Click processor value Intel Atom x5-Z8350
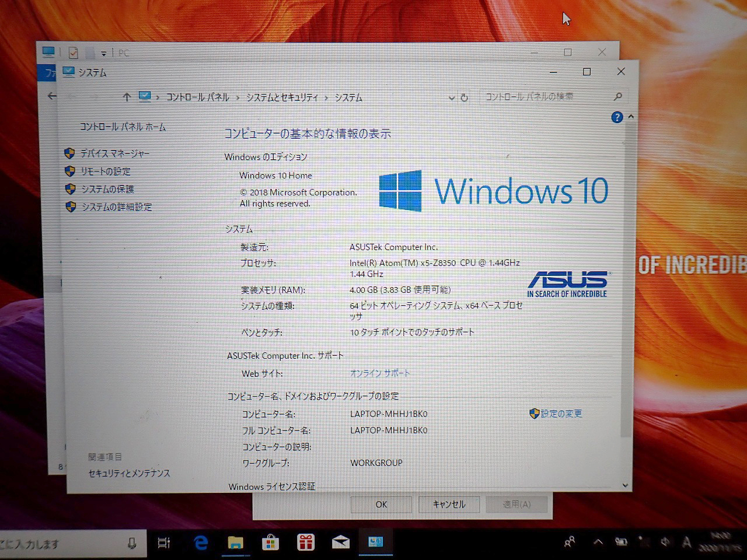Screen dimensions: 747x560 coord(435,268)
